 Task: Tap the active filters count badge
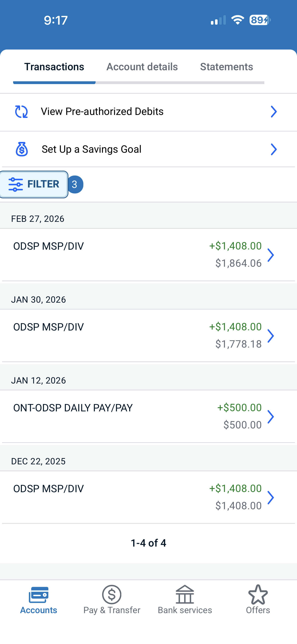[75, 184]
